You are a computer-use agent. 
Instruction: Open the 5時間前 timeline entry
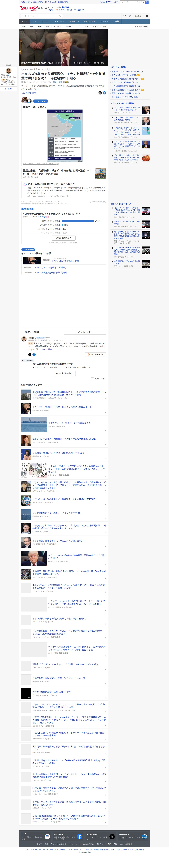[x=65, y=261]
